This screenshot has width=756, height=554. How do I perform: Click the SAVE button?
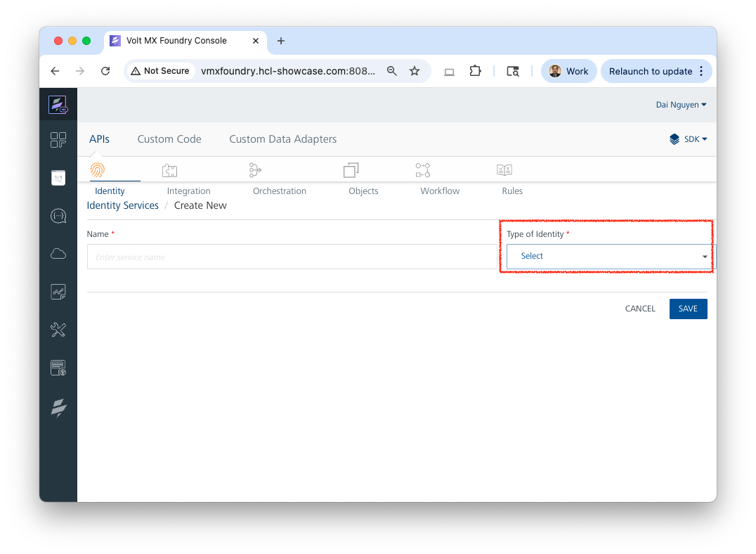point(688,309)
